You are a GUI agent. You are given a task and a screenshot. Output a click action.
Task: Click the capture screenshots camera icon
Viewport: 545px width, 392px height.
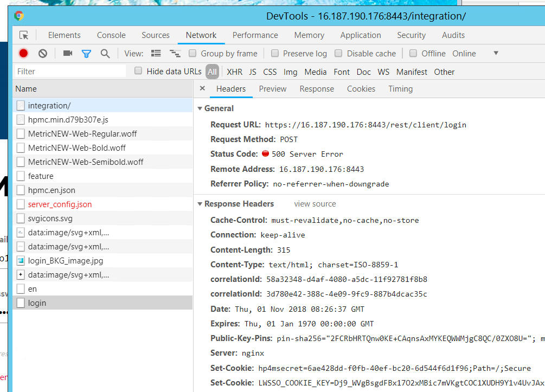coord(68,53)
